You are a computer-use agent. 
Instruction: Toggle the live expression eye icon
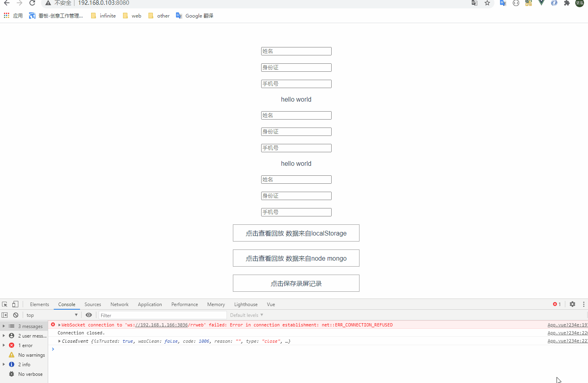point(89,315)
